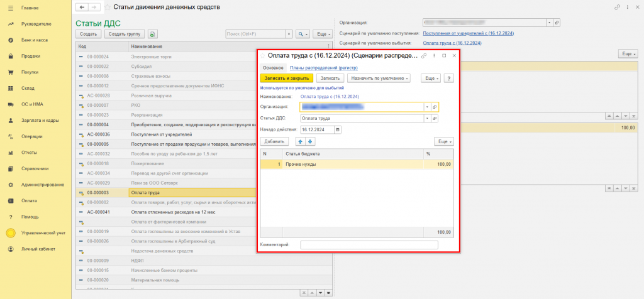Open Еще menu beside the help button
644x299 pixels.
click(x=431, y=78)
